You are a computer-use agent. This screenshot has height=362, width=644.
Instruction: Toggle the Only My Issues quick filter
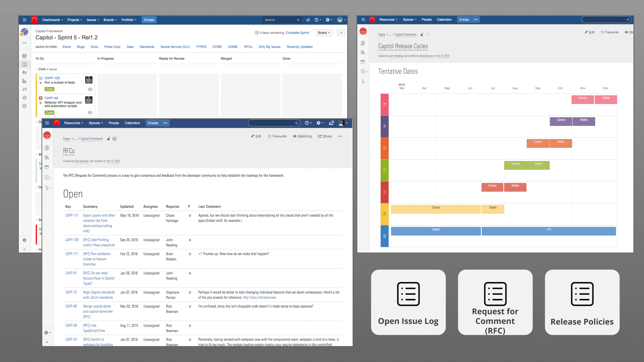pyautogui.click(x=269, y=47)
